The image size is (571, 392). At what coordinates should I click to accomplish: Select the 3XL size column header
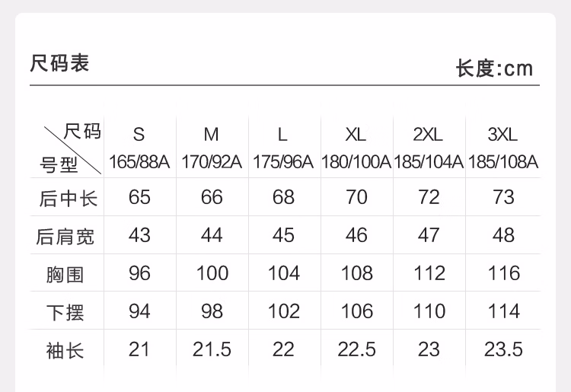[x=502, y=134]
